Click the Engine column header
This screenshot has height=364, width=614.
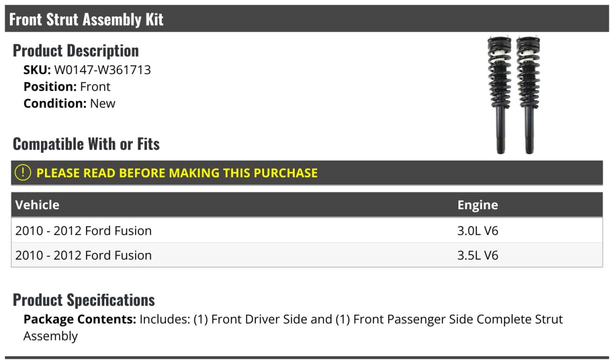(x=478, y=205)
